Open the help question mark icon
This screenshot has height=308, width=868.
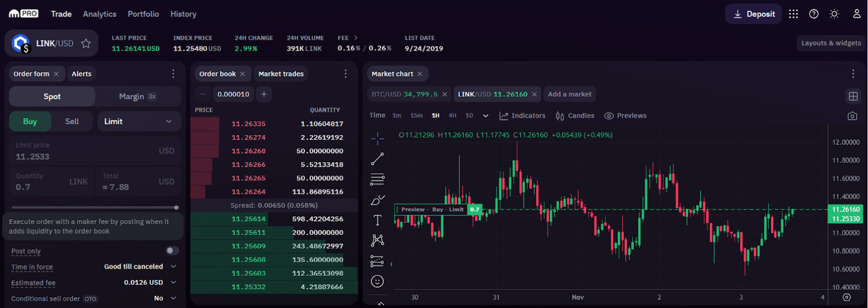click(x=814, y=14)
